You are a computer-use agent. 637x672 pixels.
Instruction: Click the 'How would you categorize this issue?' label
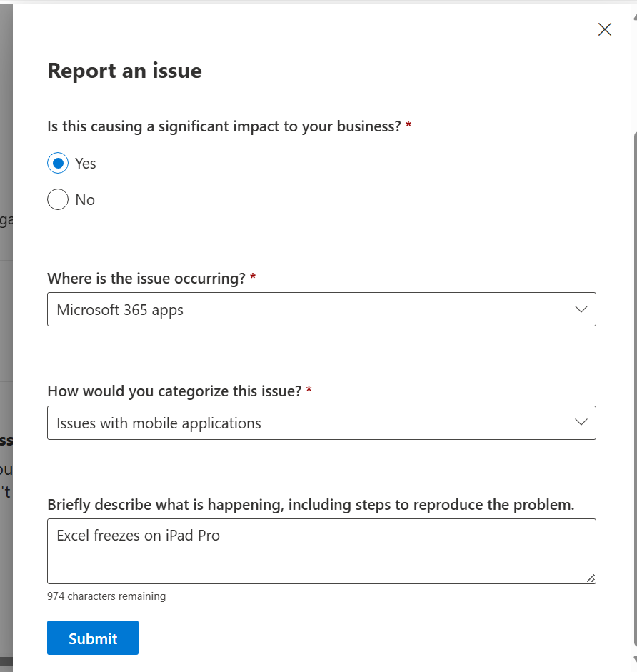[174, 391]
